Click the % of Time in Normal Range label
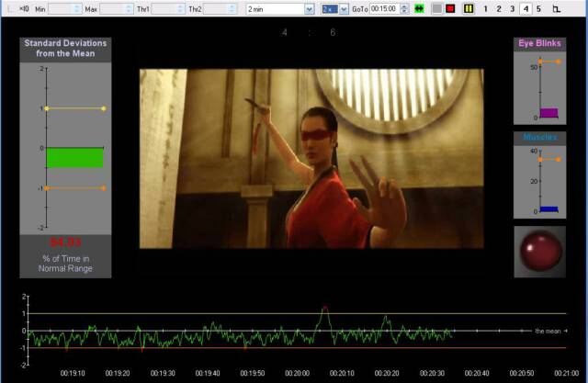The image size is (588, 383). click(x=65, y=264)
